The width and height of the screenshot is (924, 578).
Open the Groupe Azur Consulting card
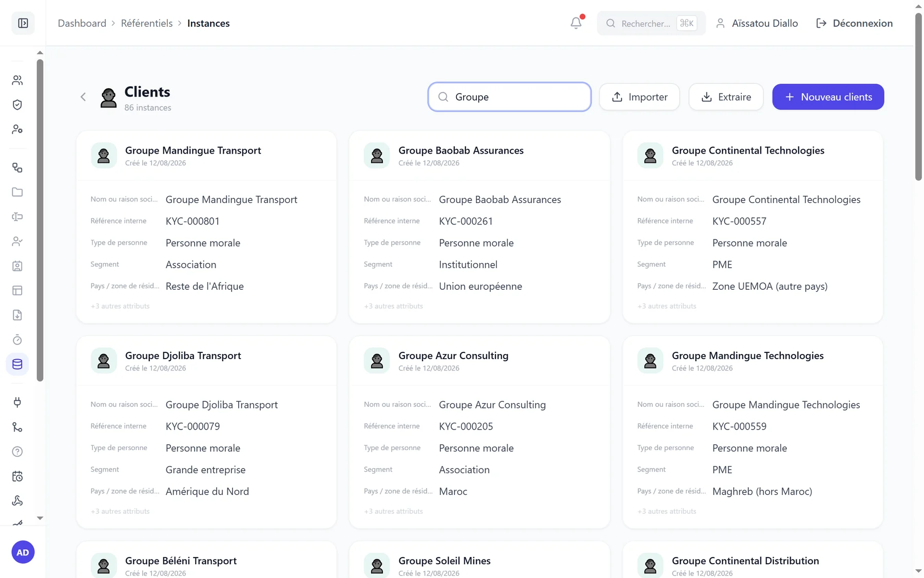(x=479, y=432)
